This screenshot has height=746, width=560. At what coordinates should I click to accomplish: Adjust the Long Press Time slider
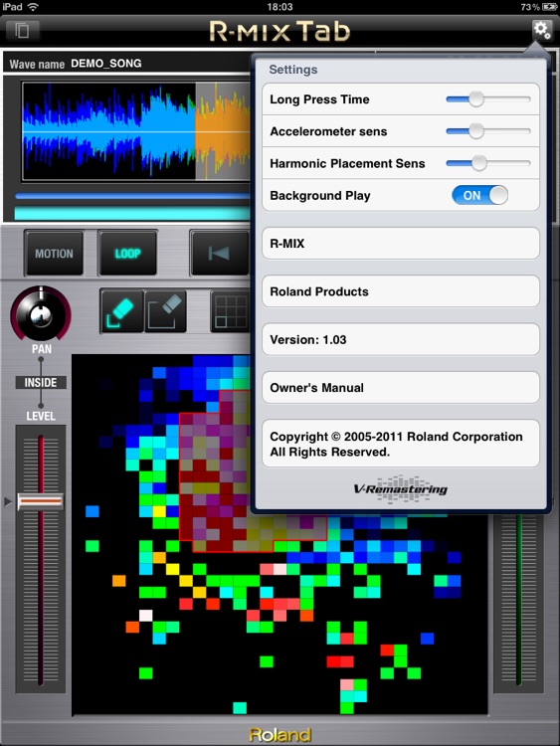click(488, 99)
